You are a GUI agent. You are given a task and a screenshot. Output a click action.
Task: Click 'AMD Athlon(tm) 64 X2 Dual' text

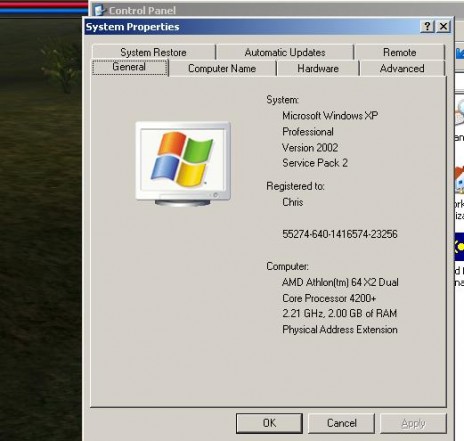[340, 282]
